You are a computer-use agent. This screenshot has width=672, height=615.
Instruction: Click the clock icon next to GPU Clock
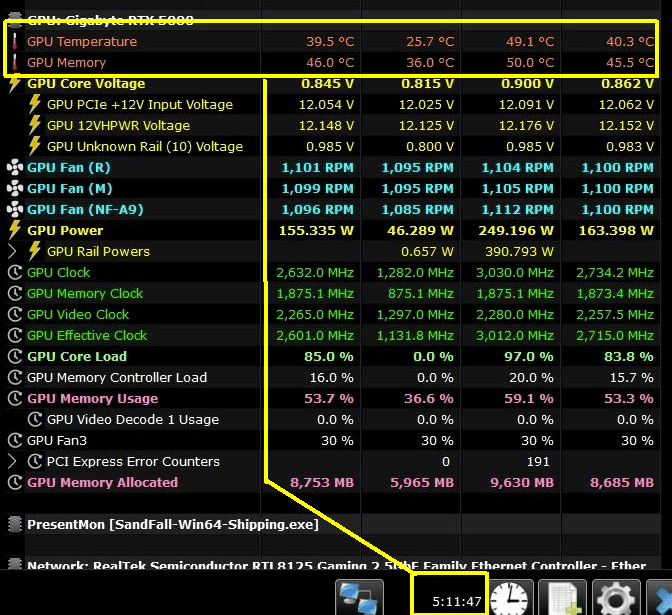tap(15, 273)
